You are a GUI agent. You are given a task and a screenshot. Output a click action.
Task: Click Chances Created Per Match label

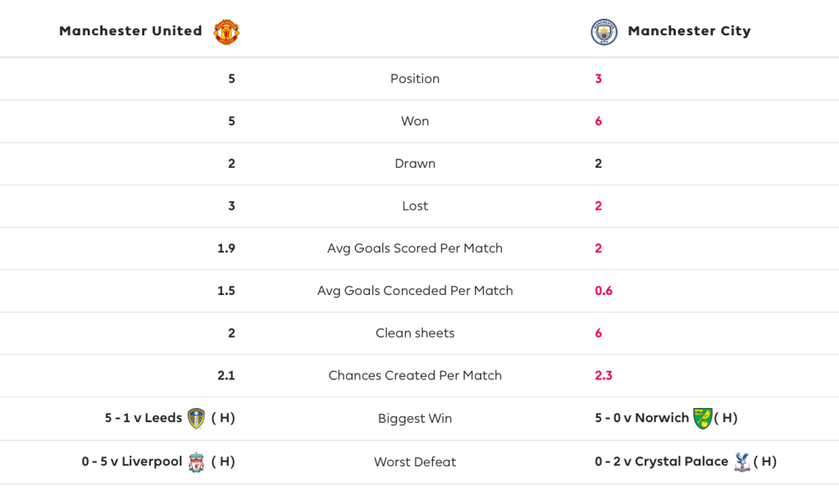(x=415, y=375)
